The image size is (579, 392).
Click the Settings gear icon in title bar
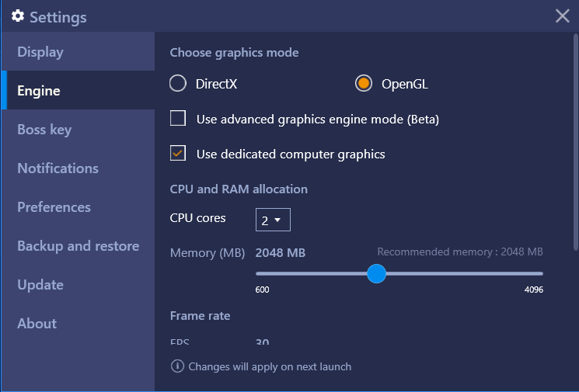pyautogui.click(x=18, y=16)
